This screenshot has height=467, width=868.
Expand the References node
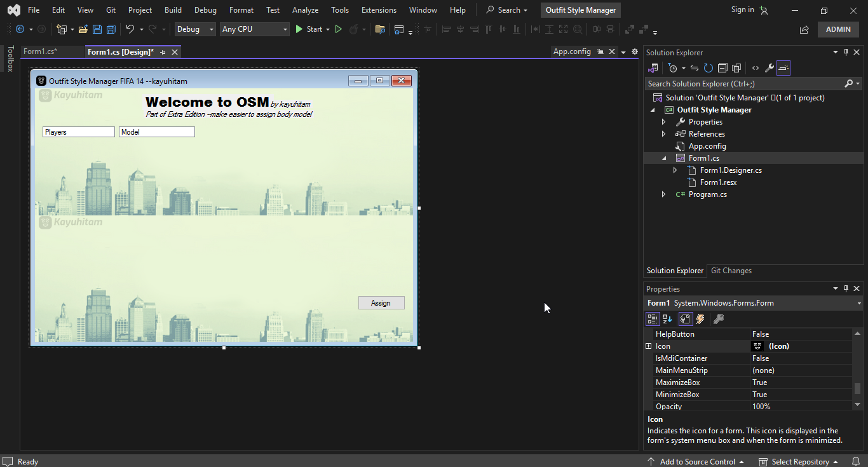(x=664, y=134)
